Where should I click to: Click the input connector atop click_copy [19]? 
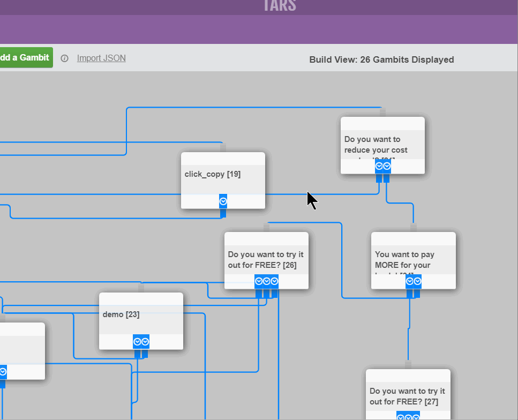point(223,148)
